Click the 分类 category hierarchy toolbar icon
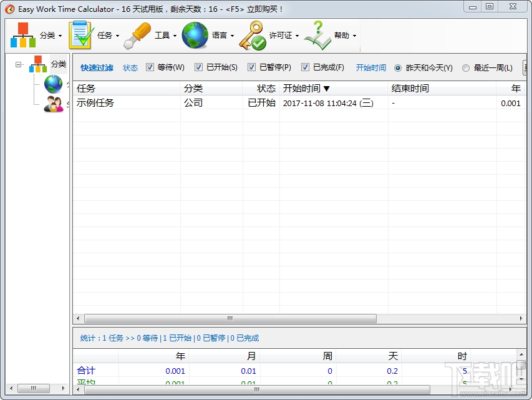 click(22, 36)
